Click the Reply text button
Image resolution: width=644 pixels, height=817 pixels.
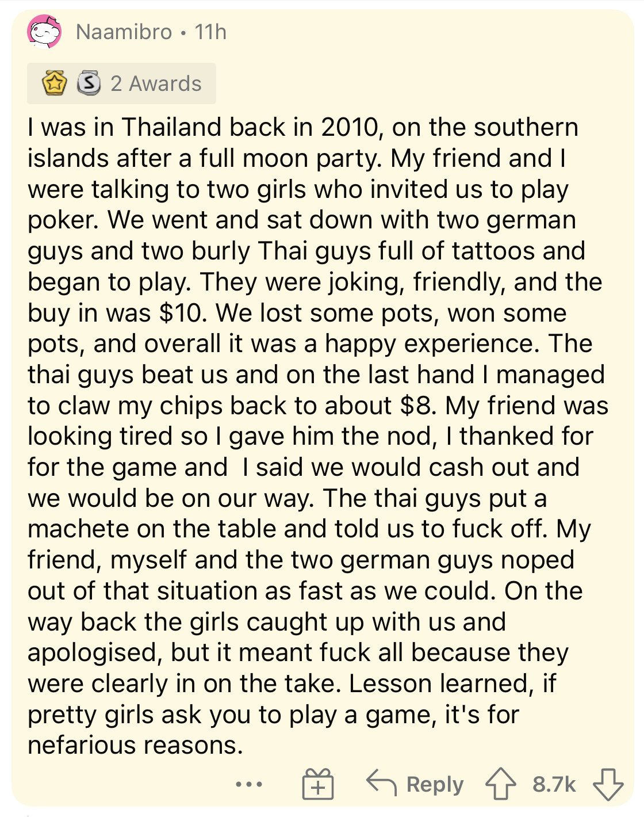(435, 784)
